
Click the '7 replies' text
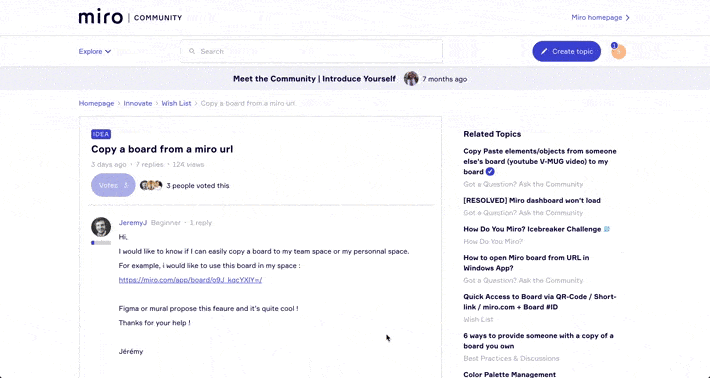pyautogui.click(x=149, y=164)
